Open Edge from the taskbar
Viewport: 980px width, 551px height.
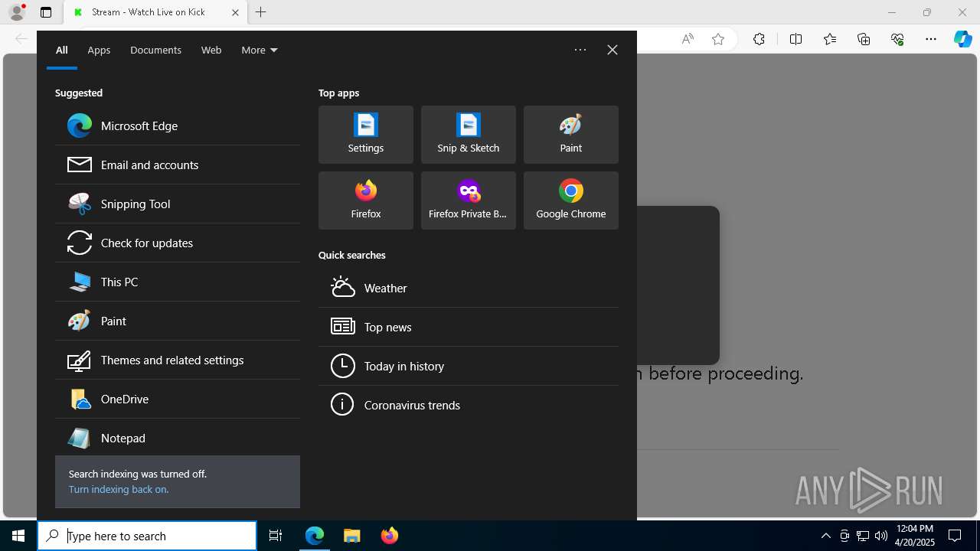click(x=315, y=536)
